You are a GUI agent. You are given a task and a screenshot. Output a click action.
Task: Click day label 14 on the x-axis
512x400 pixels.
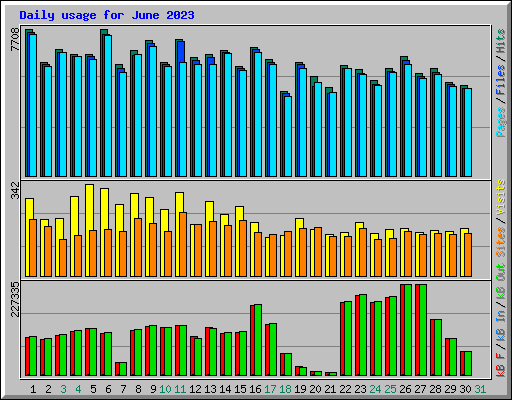click(225, 389)
